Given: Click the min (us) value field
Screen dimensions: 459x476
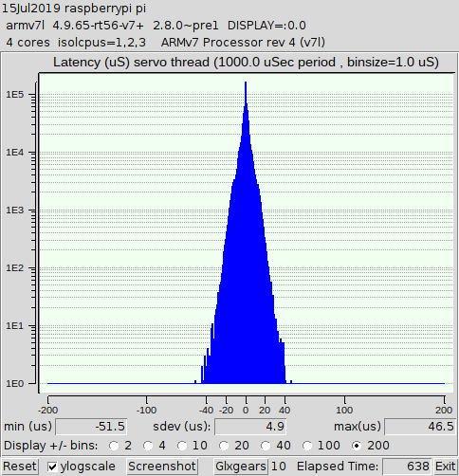Looking at the screenshot, I should coord(91,427).
